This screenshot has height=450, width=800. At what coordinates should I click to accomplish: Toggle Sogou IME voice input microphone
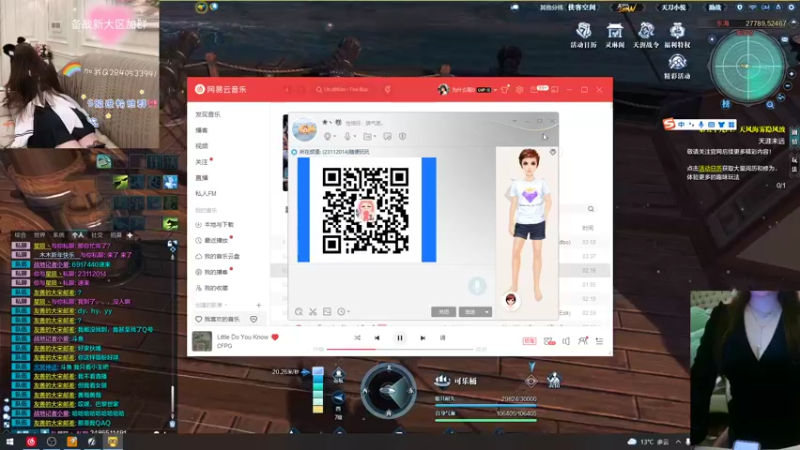click(701, 124)
